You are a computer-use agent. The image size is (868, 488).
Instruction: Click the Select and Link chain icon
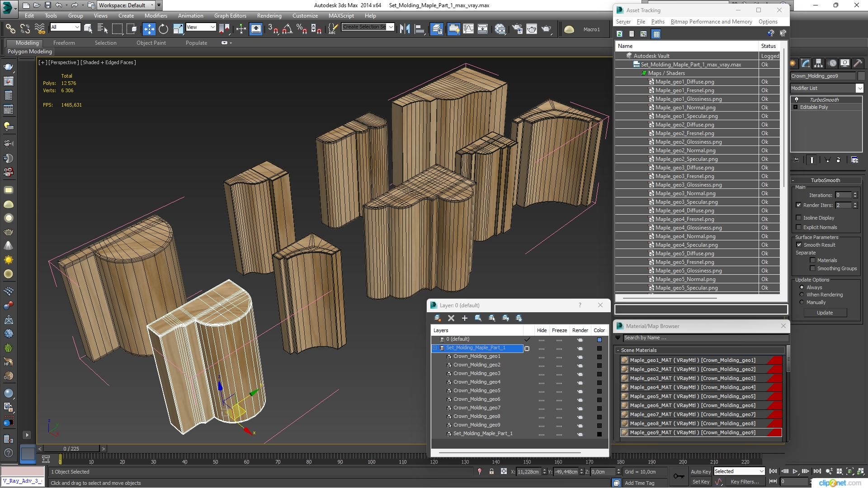pyautogui.click(x=10, y=29)
